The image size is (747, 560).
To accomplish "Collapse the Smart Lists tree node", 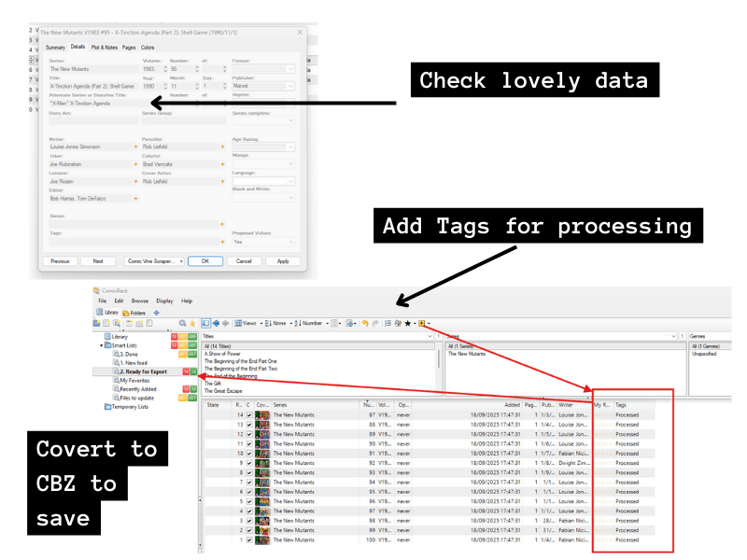I will 103,345.
